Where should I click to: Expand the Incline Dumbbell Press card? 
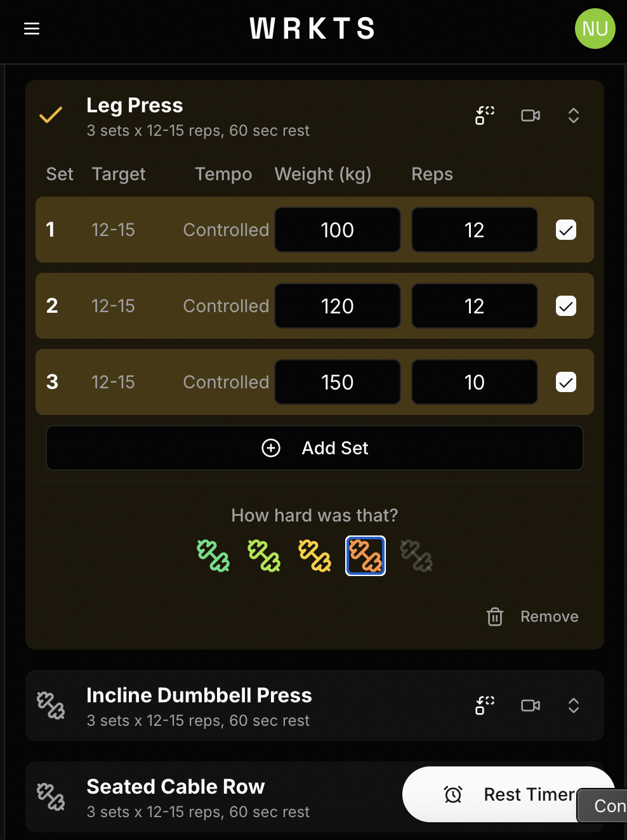[x=573, y=705]
